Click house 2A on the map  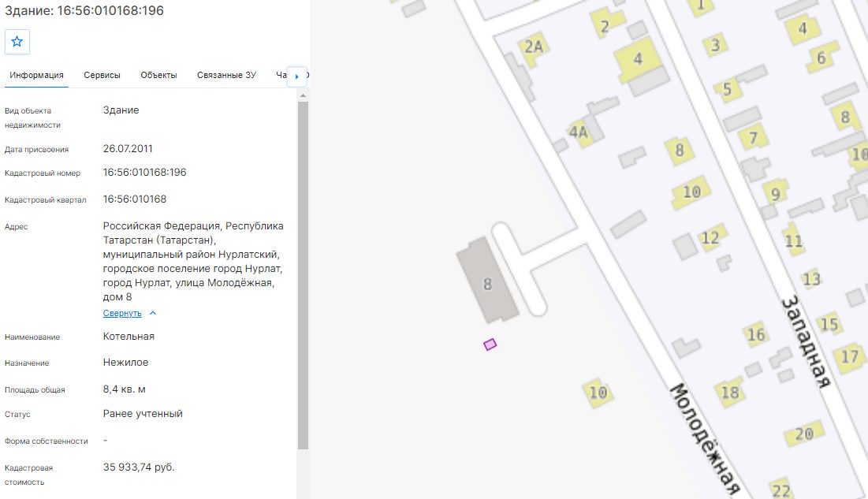point(534,47)
